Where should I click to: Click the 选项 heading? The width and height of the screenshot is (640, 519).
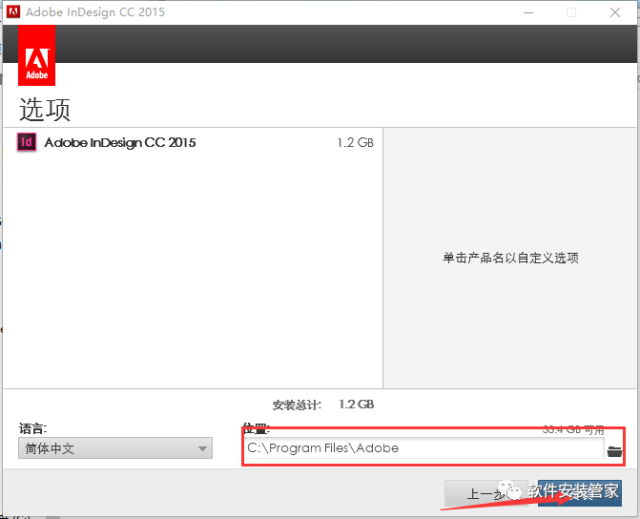[x=45, y=109]
